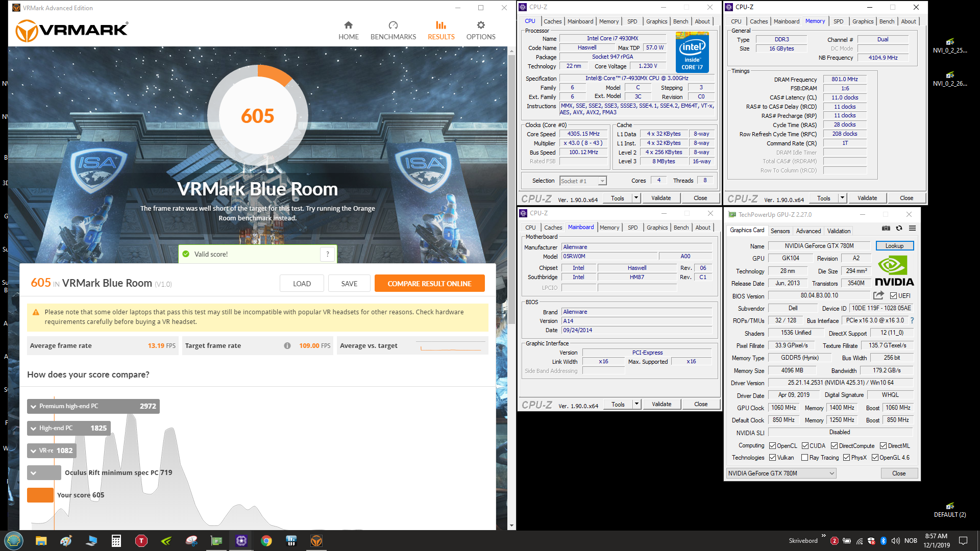This screenshot has width=980, height=551.
Task: Click target frame rate info icon
Action: (x=287, y=345)
